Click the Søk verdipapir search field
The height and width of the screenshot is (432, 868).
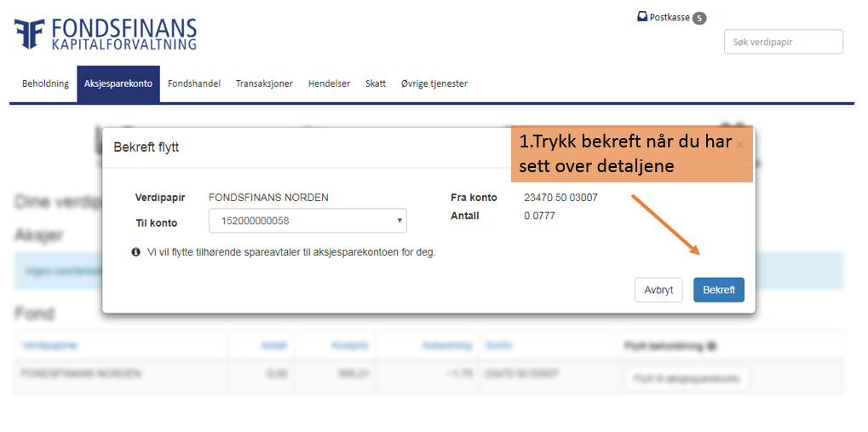784,42
